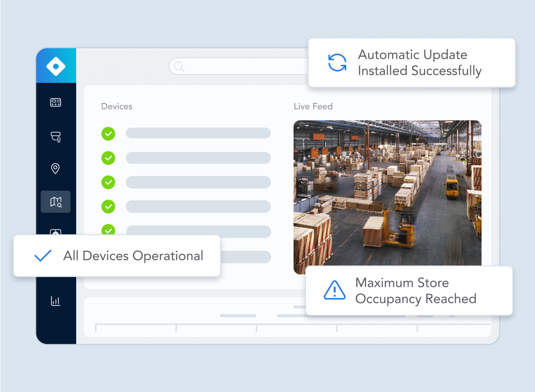Click the All Devices Operational notification

point(133,256)
